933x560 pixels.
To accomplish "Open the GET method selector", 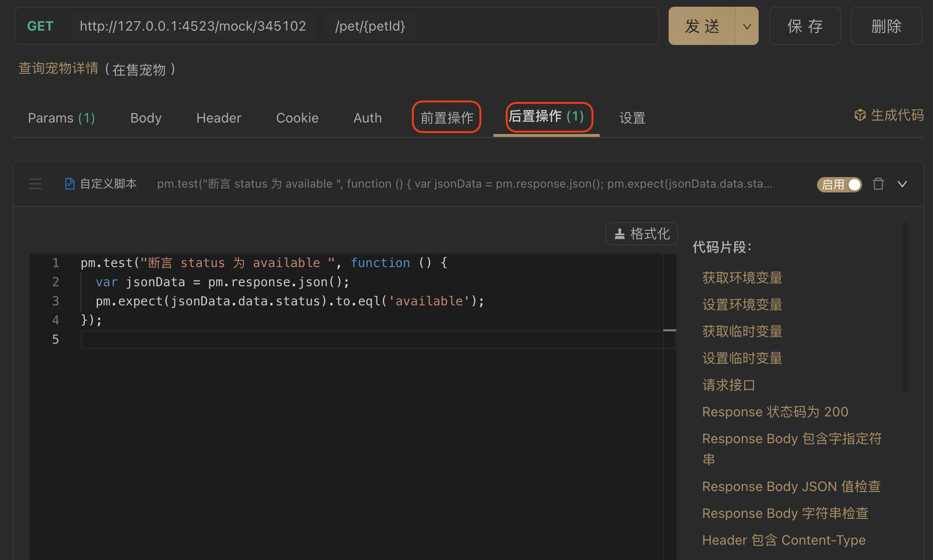I will (x=40, y=26).
